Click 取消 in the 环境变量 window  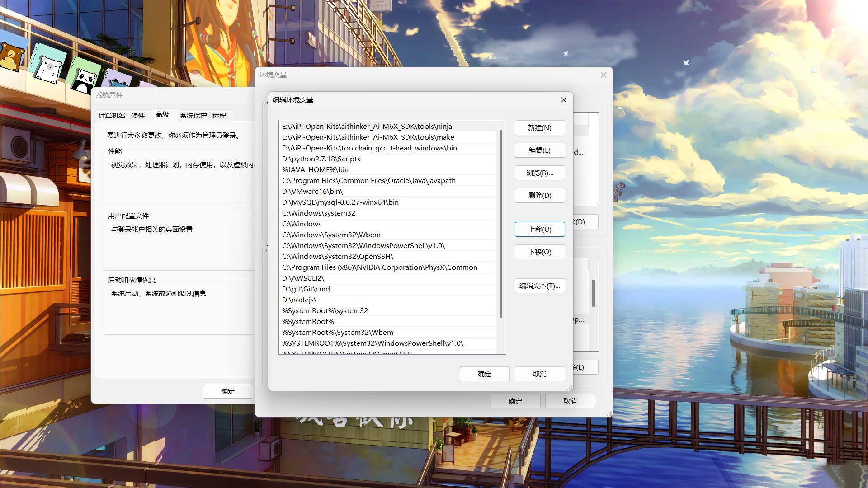pyautogui.click(x=570, y=401)
